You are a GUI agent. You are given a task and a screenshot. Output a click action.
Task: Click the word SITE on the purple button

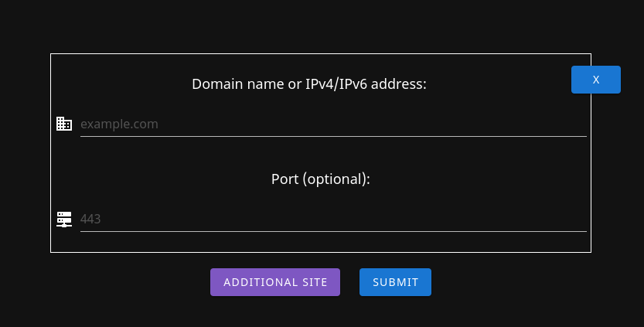pos(315,282)
